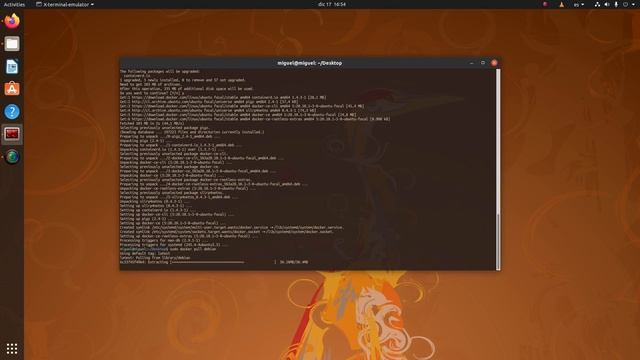Click the Extracting progress bar line

(x=214, y=262)
